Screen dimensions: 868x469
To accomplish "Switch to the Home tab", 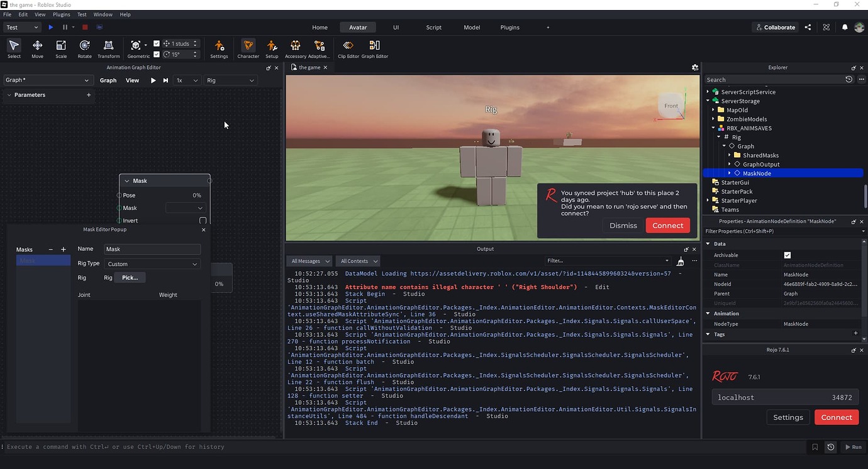I will click(x=320, y=27).
